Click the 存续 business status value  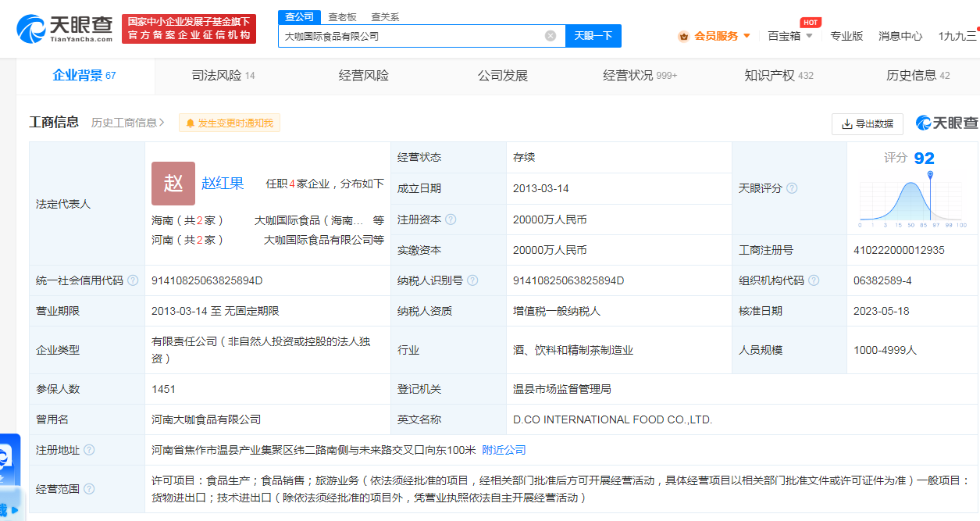pyautogui.click(x=524, y=157)
